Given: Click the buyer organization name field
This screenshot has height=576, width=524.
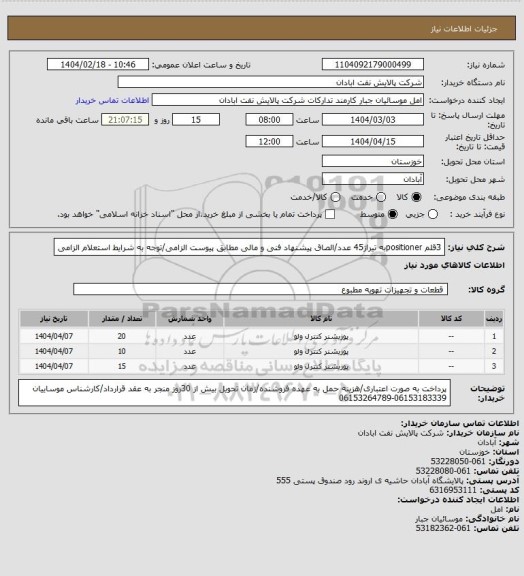Looking at the screenshot, I should 270,82.
